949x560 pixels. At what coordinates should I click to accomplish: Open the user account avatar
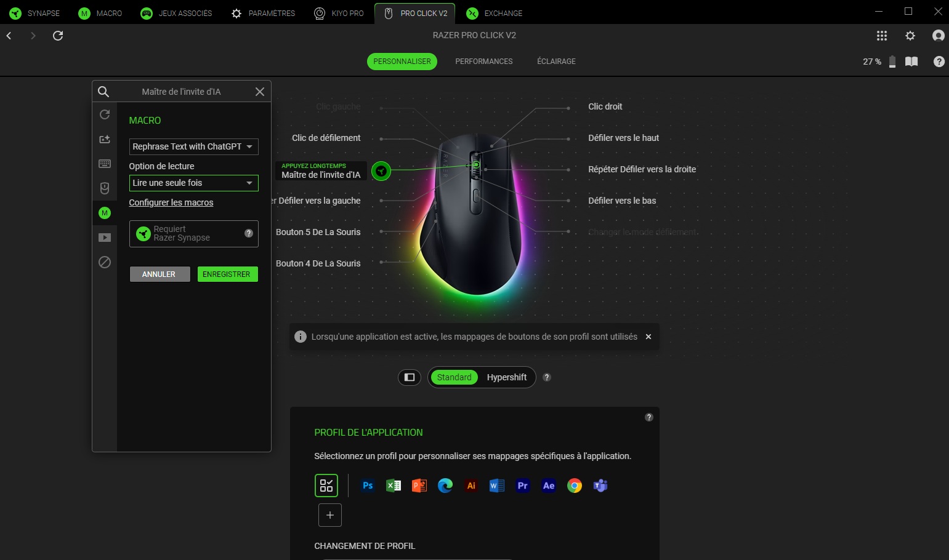939,36
